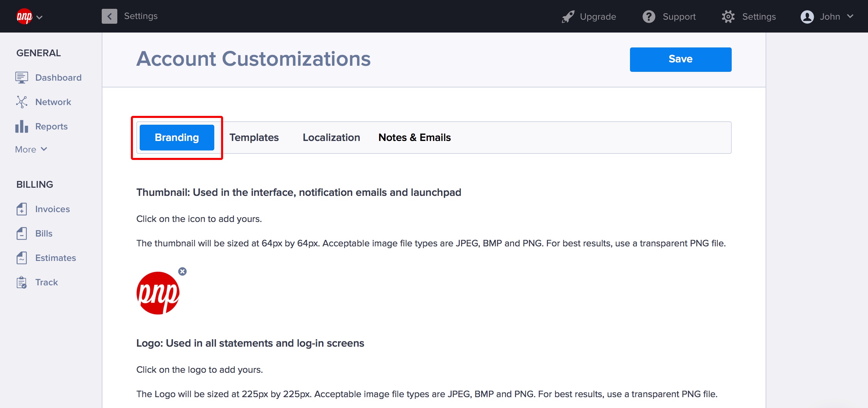Go back using the Settings arrow button
The height and width of the screenshot is (408, 868).
[109, 16]
